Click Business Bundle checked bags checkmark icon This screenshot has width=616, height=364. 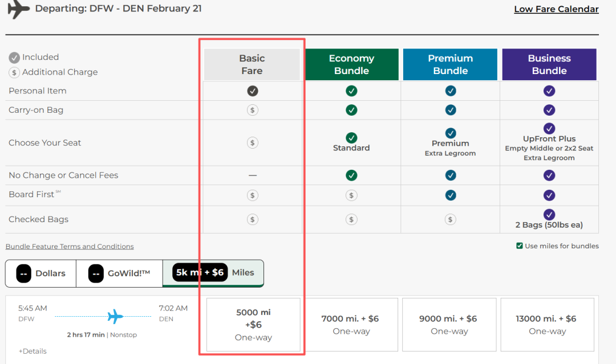549,214
